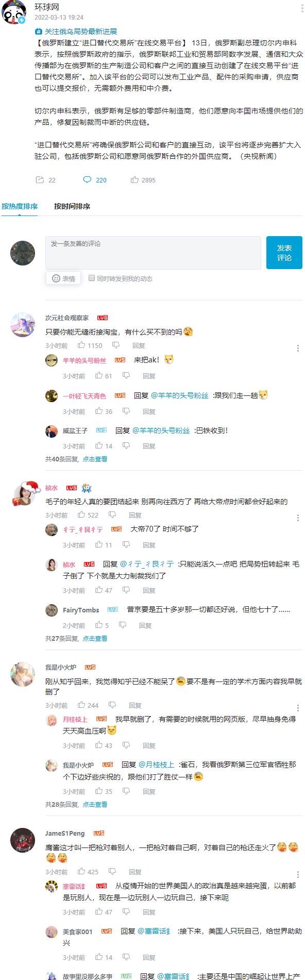Open the 关注俄乌局势最新进展 topic link
Image resolution: width=305 pixels, height=980 pixels.
pos(76,31)
